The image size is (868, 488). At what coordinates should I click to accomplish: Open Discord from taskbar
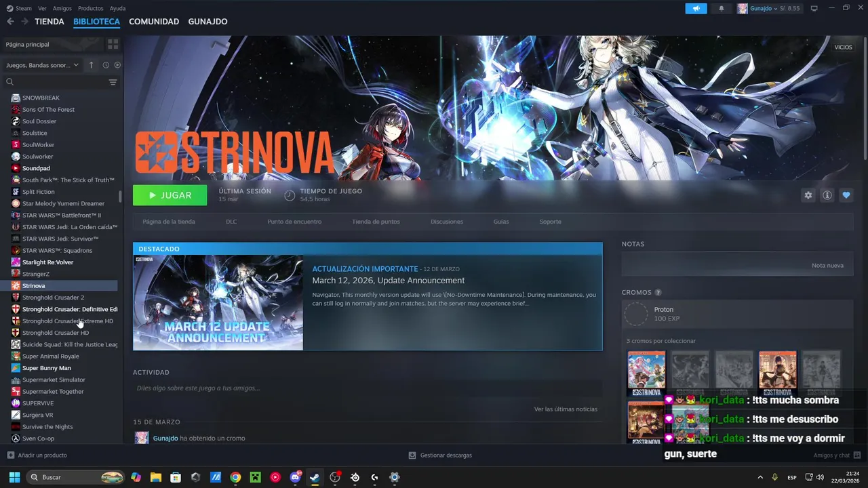pyautogui.click(x=295, y=477)
